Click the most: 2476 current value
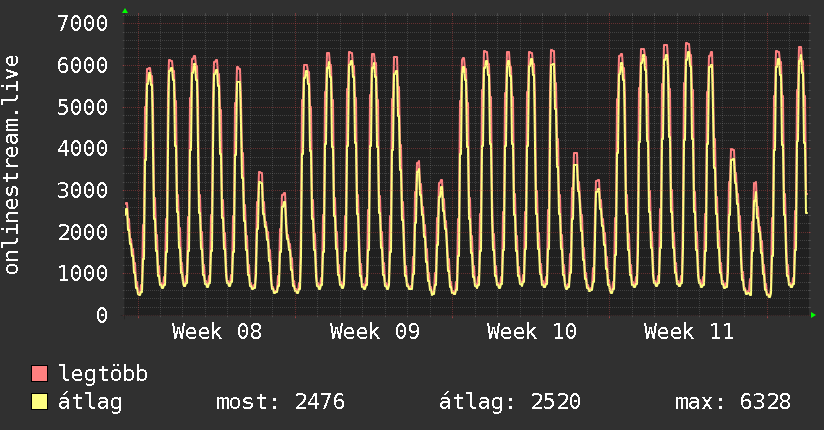The image size is (824, 430). (x=280, y=403)
